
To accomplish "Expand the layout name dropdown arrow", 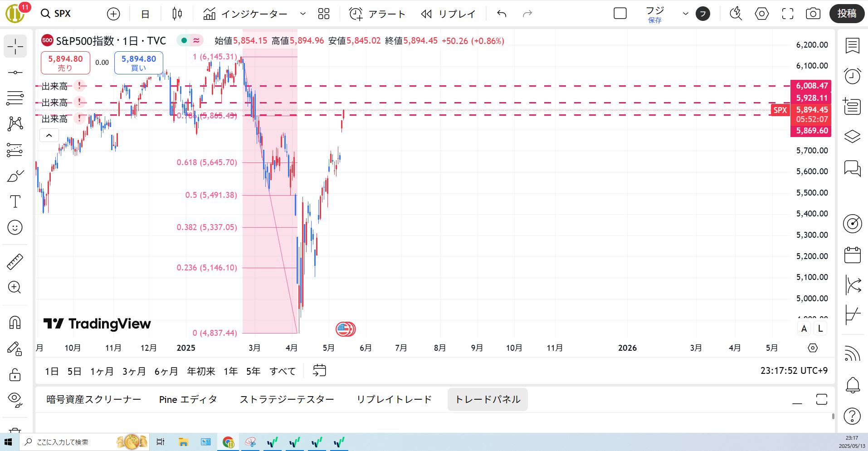I will coord(686,14).
